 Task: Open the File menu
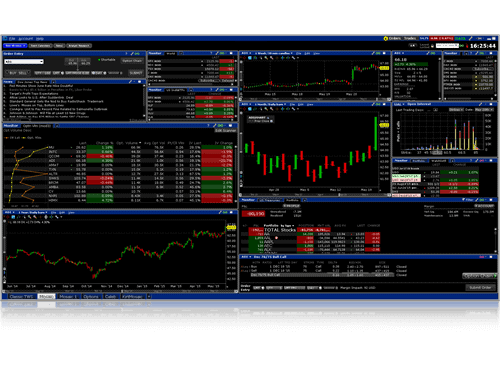pos(12,39)
